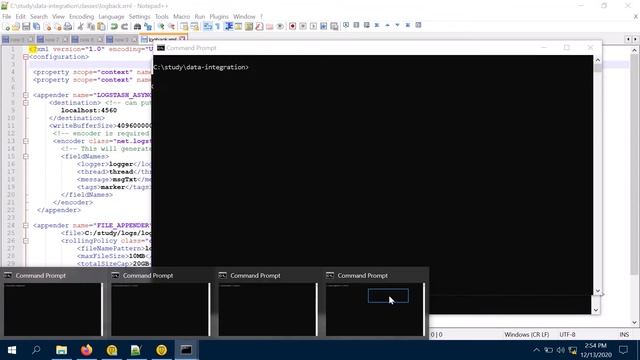Screen dimensions: 640x360
Task: Show hidden system tray icons chevron
Action: point(536,350)
